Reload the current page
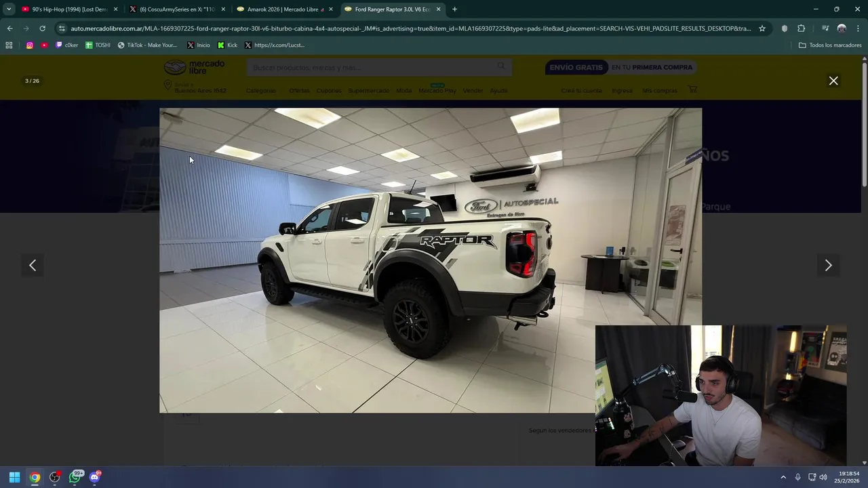 tap(42, 28)
